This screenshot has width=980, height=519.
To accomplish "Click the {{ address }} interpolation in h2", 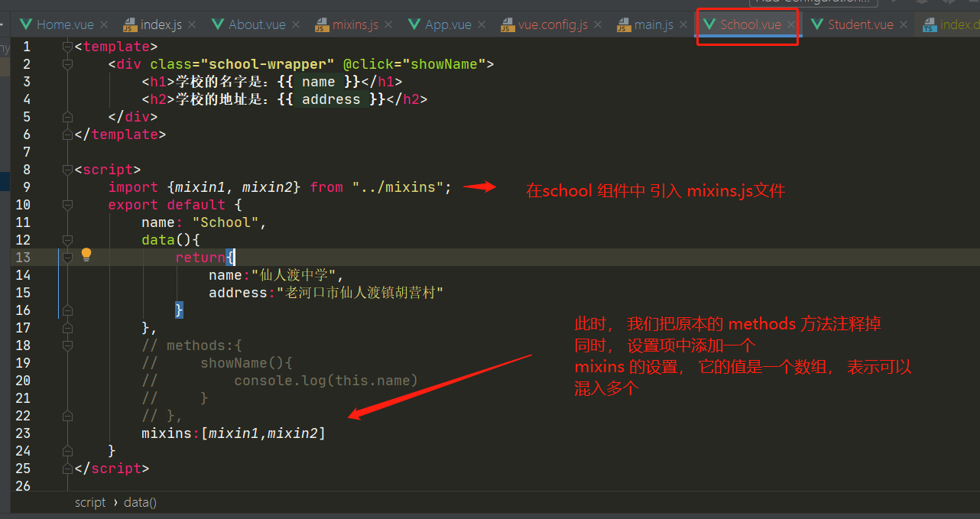I will (331, 99).
